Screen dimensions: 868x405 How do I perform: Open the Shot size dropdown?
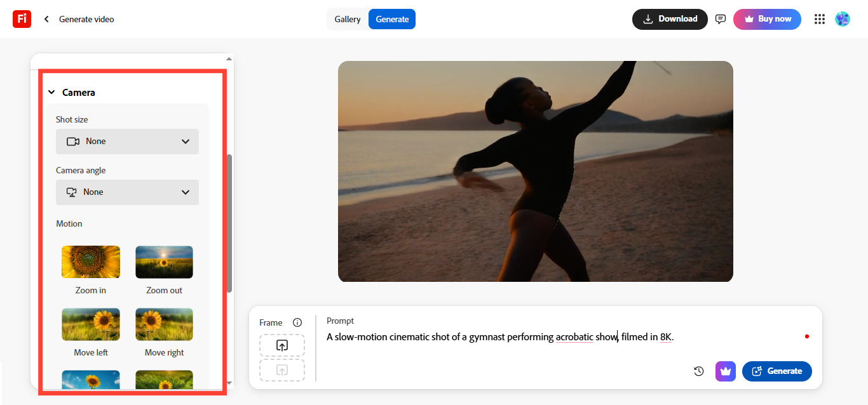click(127, 141)
